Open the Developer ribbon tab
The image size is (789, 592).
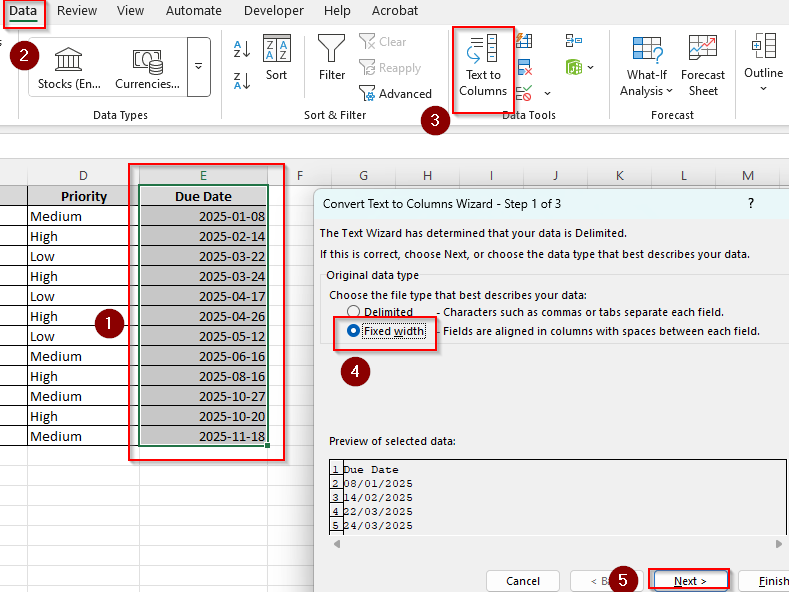(274, 11)
